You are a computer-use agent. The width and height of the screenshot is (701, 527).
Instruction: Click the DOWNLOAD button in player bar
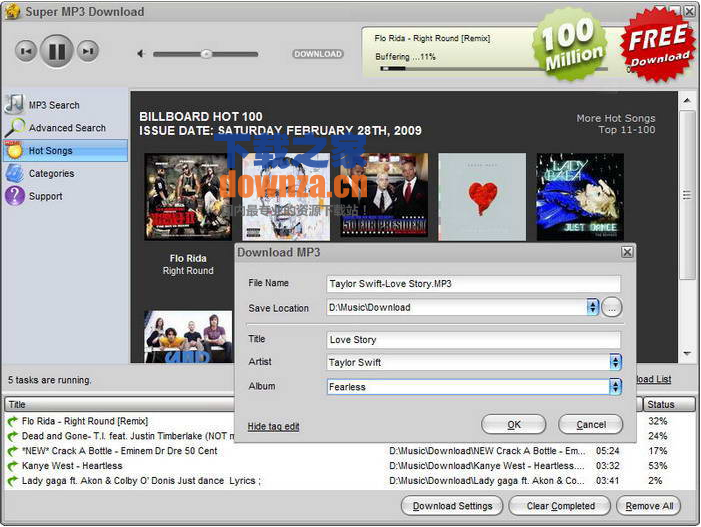318,54
